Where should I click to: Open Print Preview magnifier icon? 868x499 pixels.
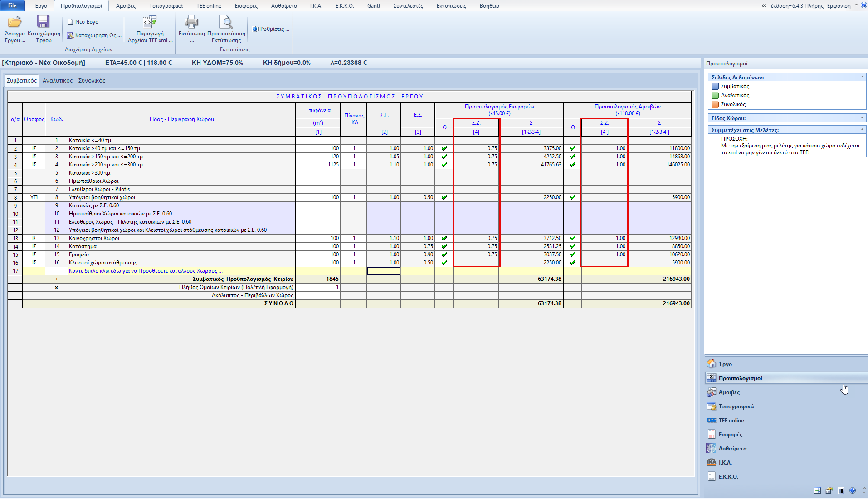226,22
